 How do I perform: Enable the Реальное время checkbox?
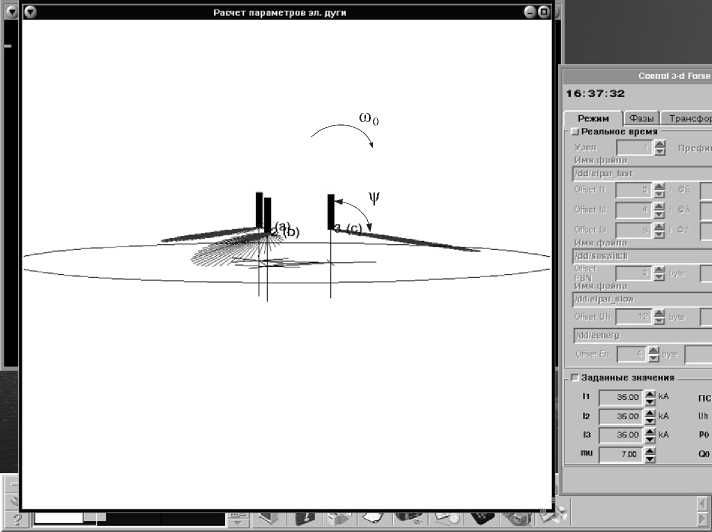(575, 132)
